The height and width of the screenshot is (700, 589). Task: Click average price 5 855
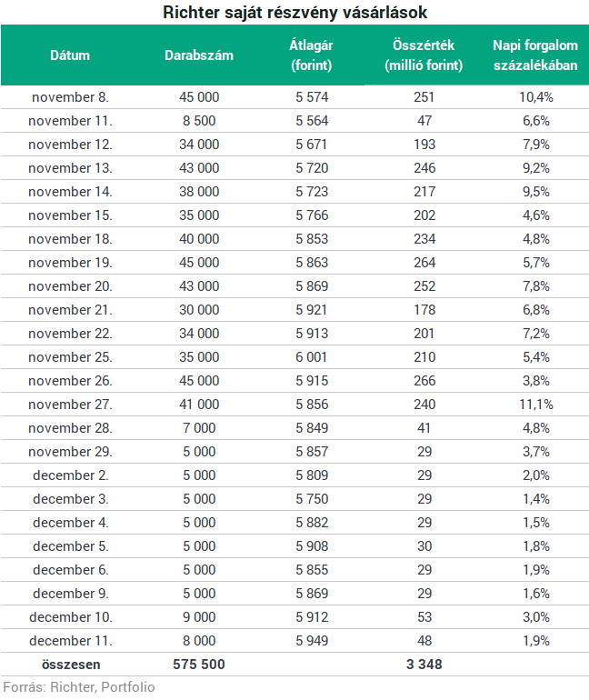click(312, 571)
